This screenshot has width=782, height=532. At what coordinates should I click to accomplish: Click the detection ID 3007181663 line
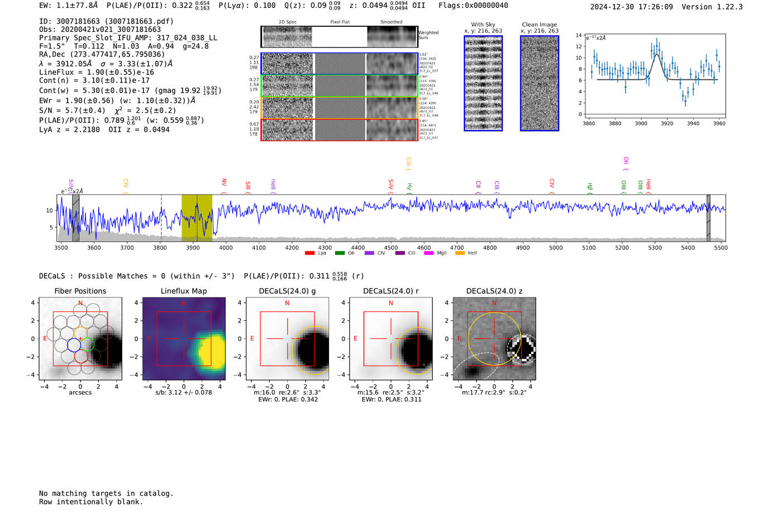[x=106, y=21]
